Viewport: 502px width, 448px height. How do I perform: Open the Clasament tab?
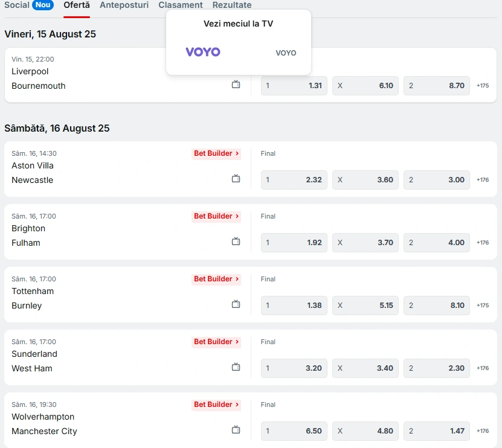tap(181, 5)
